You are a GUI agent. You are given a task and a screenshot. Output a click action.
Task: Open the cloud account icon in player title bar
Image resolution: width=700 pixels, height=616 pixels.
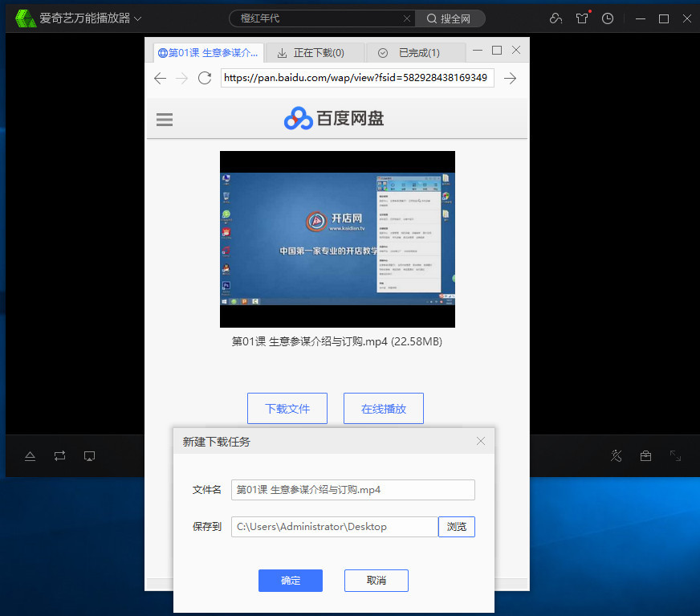556,18
